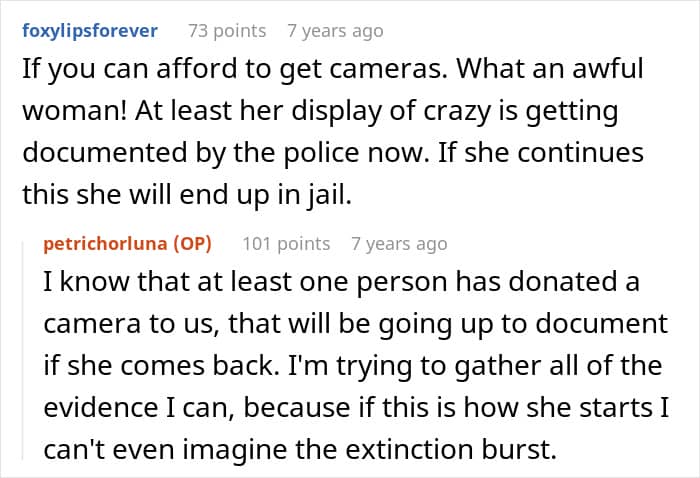Click the timestamp on foxylipsforever's comment
This screenshot has width=700, height=478.
pyautogui.click(x=335, y=31)
